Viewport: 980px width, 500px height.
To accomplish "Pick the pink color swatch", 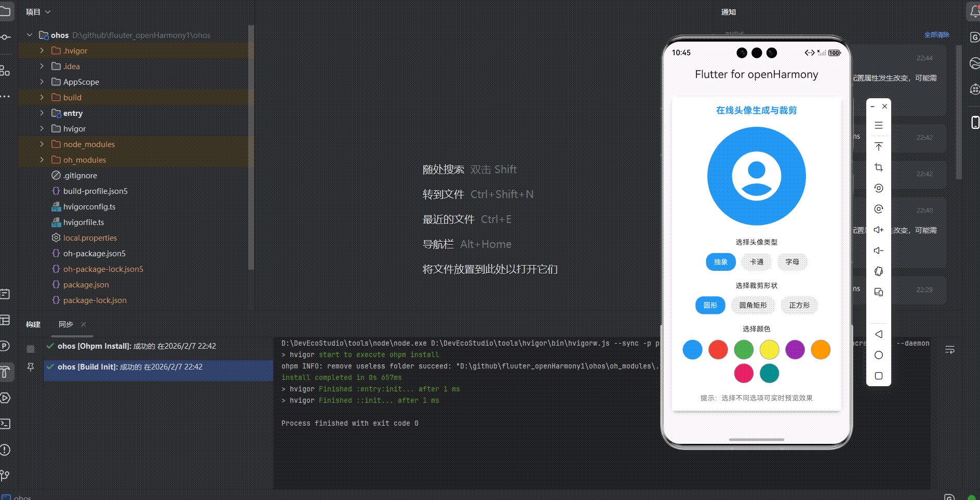I will (x=744, y=373).
